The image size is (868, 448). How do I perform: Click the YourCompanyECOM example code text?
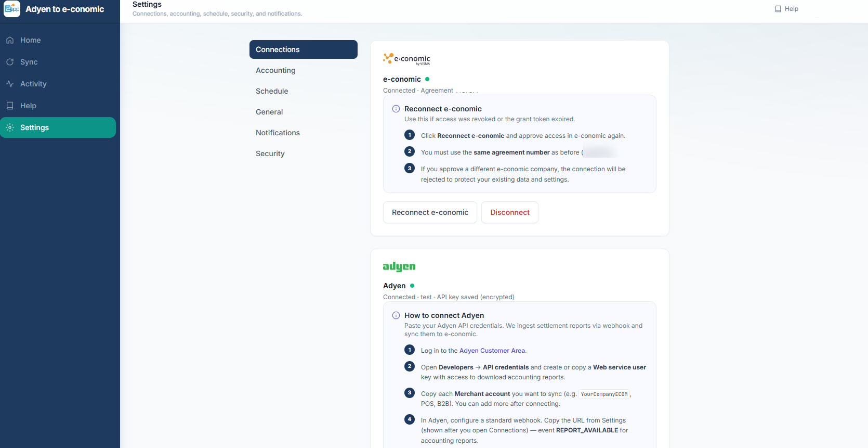604,394
